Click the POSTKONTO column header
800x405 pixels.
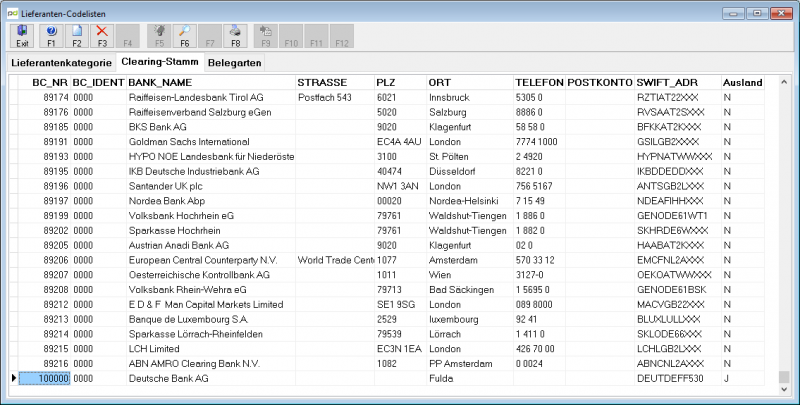600,83
